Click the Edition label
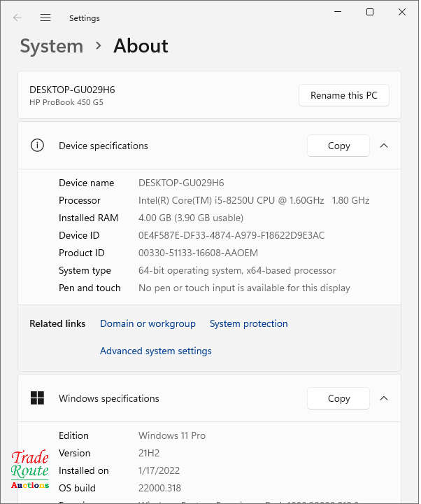 click(x=73, y=436)
